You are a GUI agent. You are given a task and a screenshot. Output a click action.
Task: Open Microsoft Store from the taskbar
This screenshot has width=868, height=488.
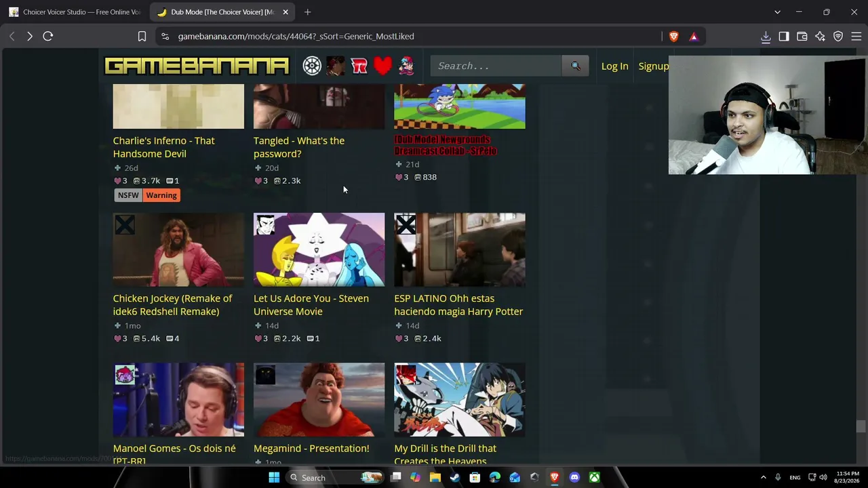475,478
